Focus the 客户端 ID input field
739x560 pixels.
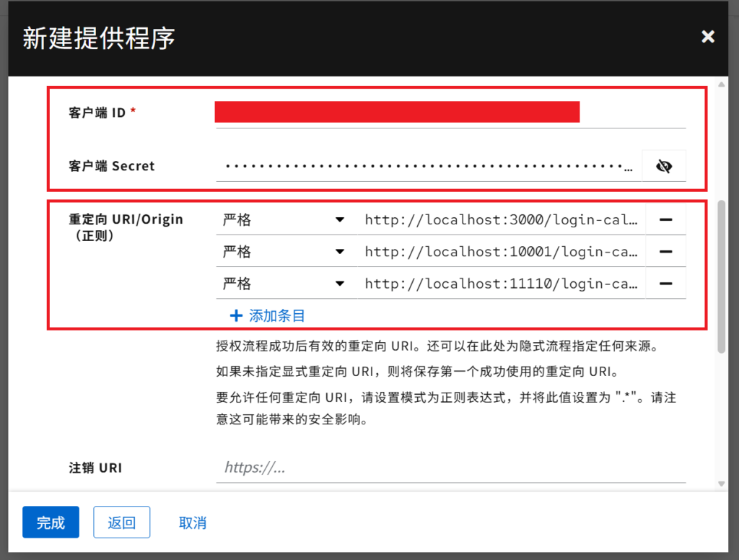tap(450, 113)
